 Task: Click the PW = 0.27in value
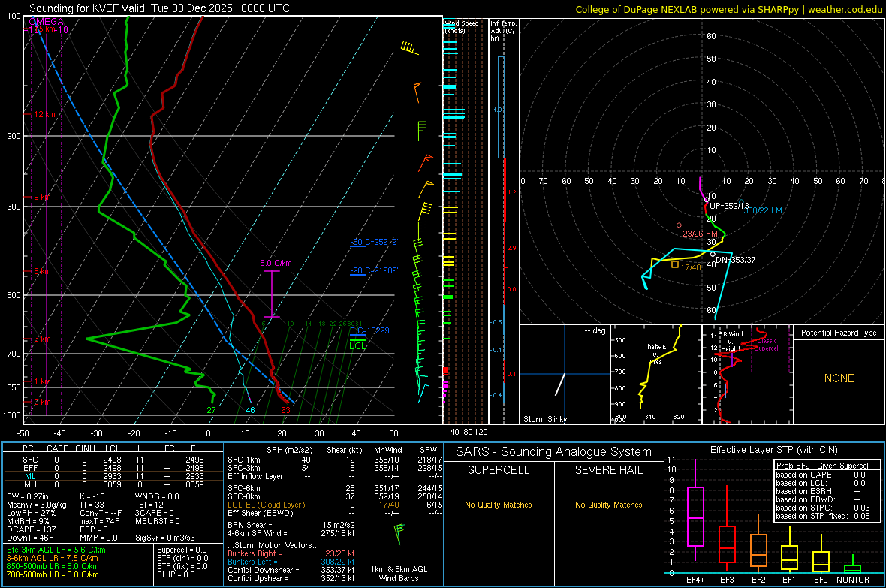coord(28,496)
